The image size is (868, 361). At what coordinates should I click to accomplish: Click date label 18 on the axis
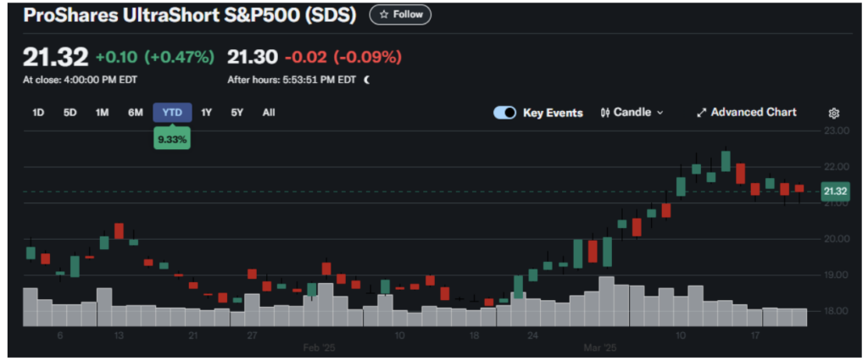tap(474, 336)
